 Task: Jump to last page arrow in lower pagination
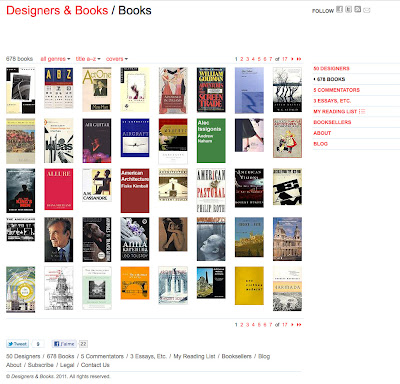coord(299,324)
